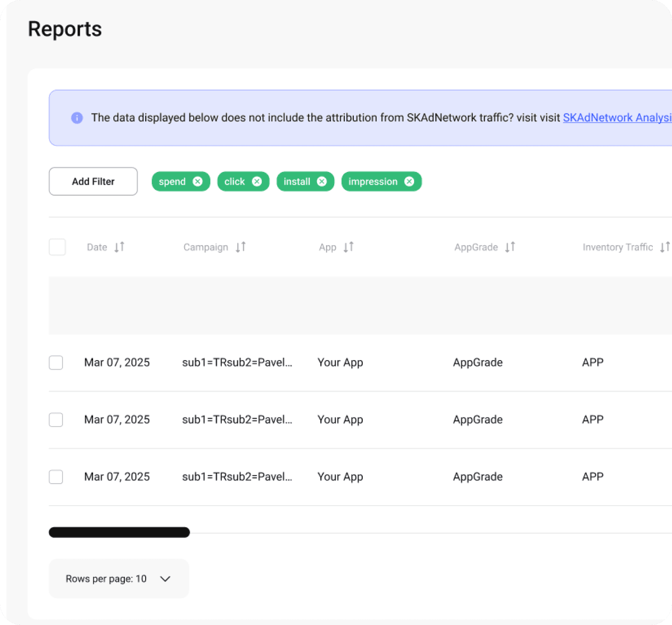Click Your App in the second row

pyautogui.click(x=340, y=420)
